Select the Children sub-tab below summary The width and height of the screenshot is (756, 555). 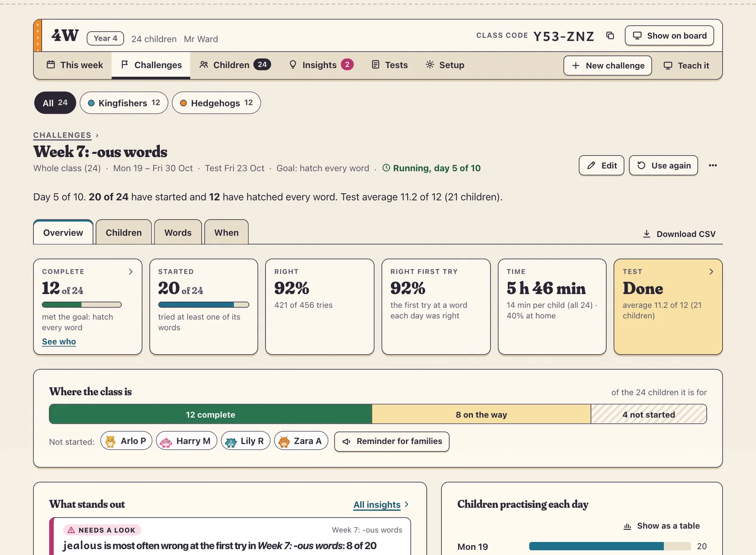[x=124, y=232]
